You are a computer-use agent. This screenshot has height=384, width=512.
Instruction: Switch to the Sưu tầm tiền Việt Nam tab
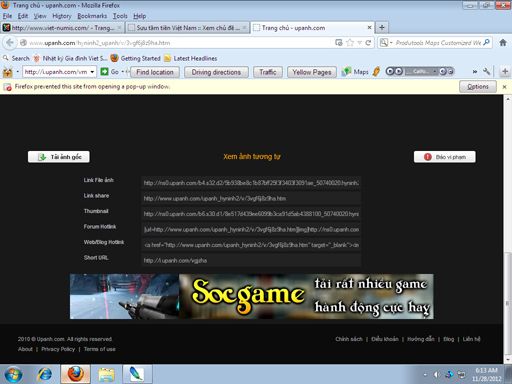188,28
